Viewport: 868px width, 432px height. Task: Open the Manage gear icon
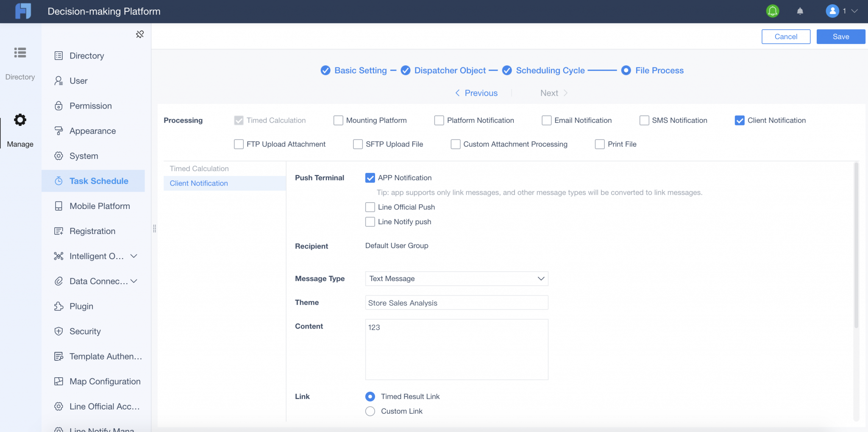point(20,120)
